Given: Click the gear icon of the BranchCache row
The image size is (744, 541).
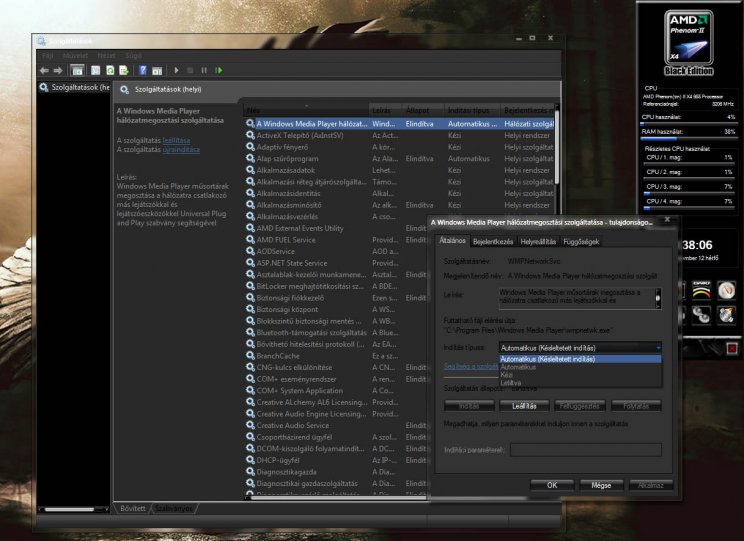Looking at the screenshot, I should tap(250, 355).
